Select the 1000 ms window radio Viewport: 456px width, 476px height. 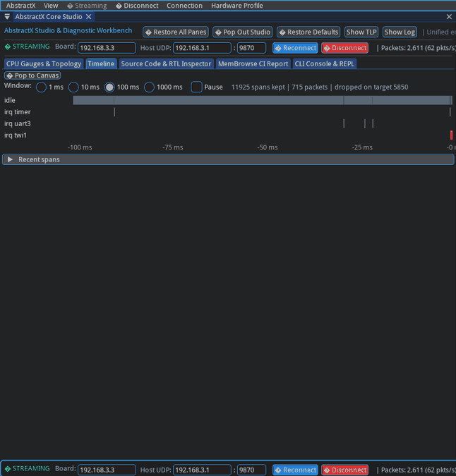(149, 87)
